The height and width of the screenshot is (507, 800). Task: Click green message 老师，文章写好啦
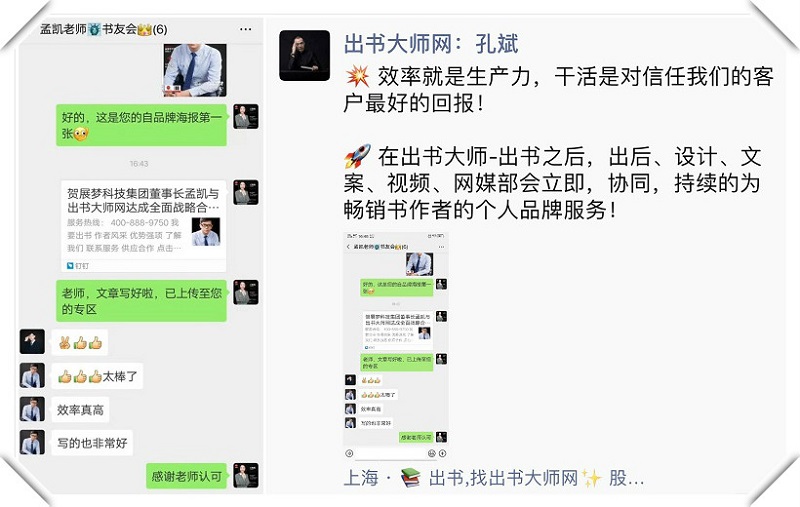141,301
